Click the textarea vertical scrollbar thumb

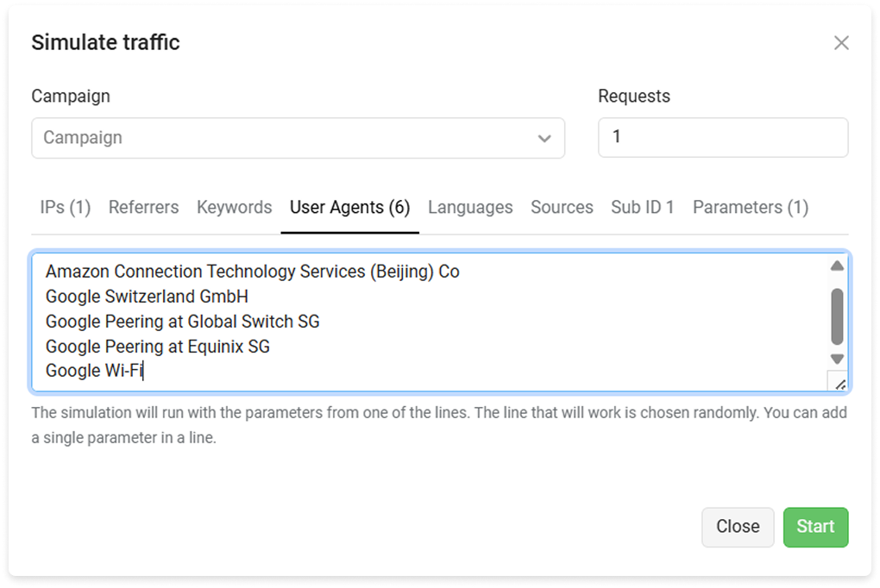837,315
